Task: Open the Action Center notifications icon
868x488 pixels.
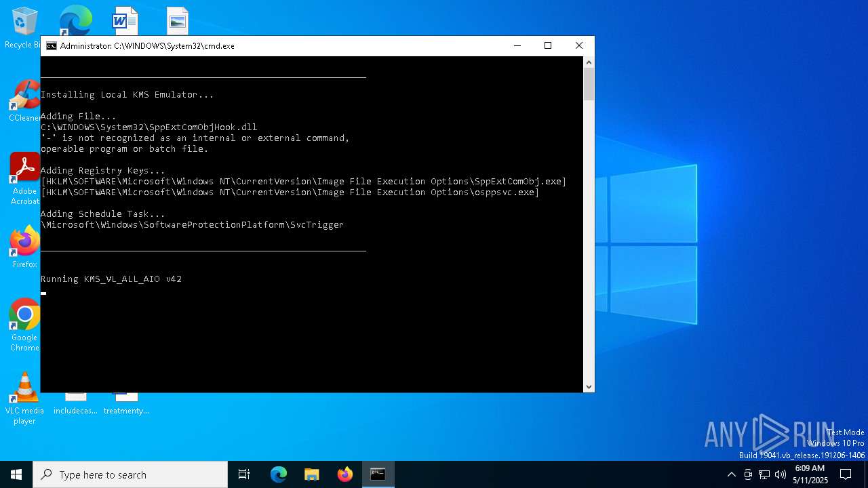Action: (x=846, y=474)
